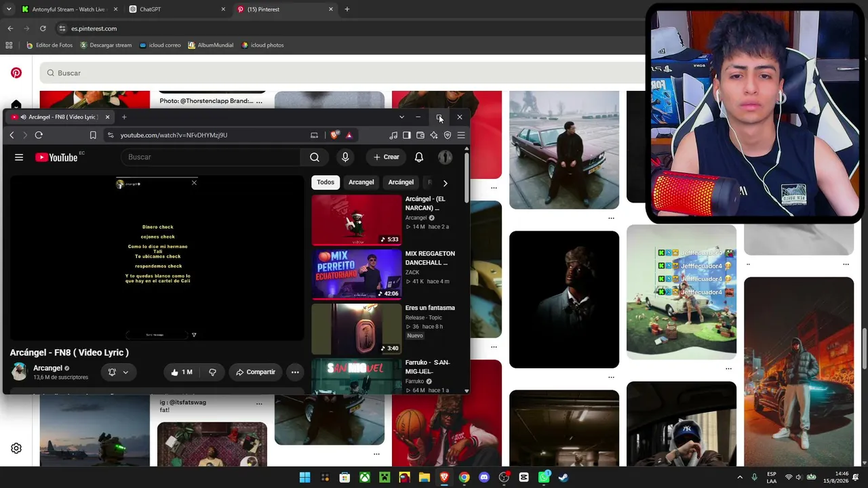868x488 pixels.
Task: Open AlbumMundial bookmark
Action: pyautogui.click(x=210, y=45)
